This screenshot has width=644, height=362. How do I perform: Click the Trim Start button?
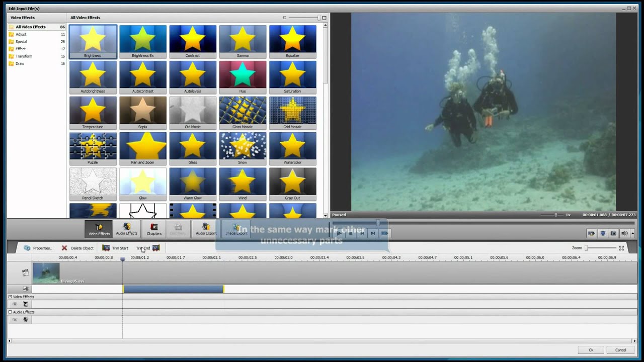115,248
